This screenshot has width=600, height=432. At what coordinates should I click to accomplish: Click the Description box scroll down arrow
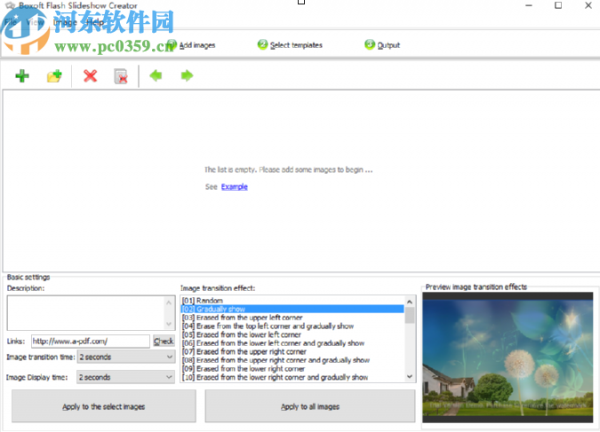[169, 324]
